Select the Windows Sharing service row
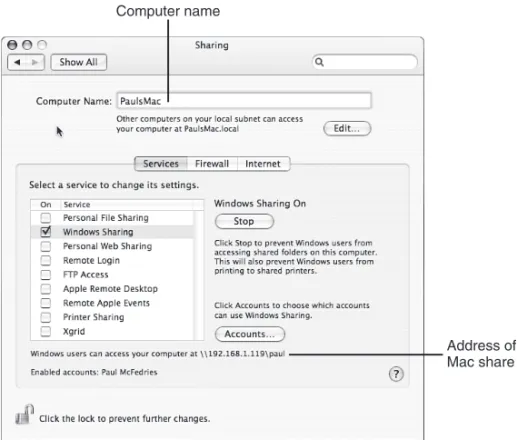 [x=112, y=232]
